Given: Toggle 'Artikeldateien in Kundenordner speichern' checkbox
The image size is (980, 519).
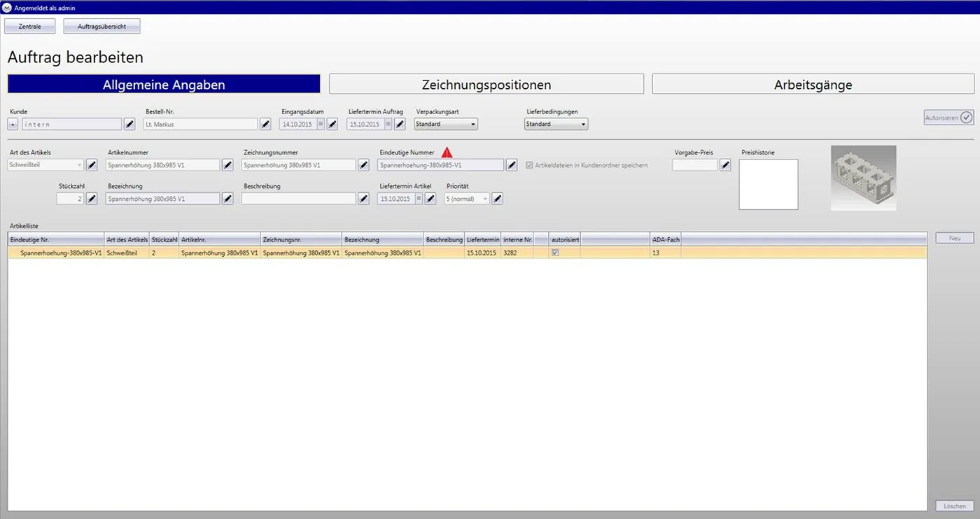Looking at the screenshot, I should [x=529, y=165].
